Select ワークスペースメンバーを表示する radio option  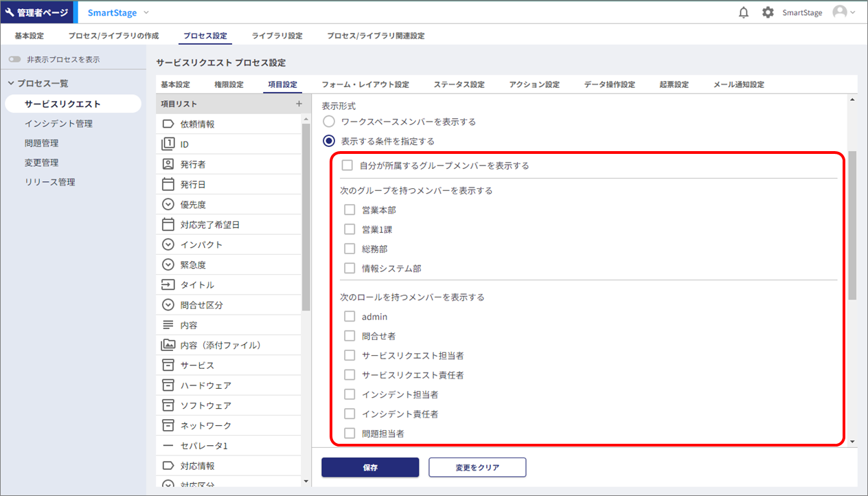[x=329, y=122]
